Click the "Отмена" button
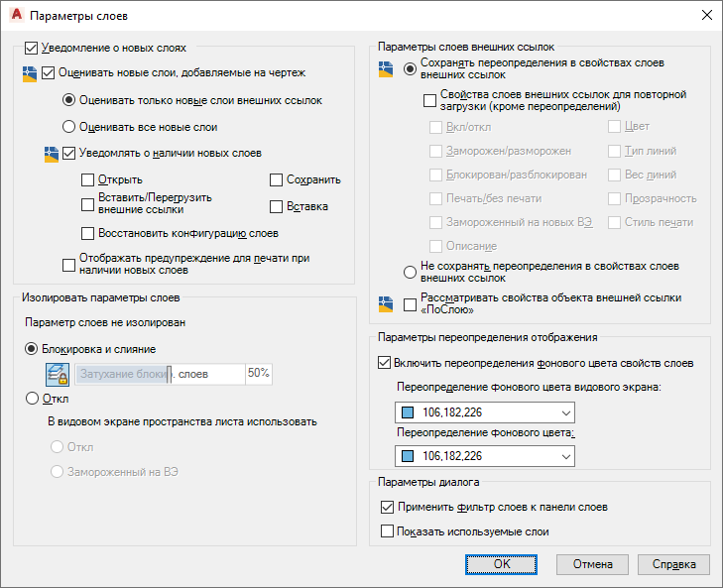 pos(592,564)
